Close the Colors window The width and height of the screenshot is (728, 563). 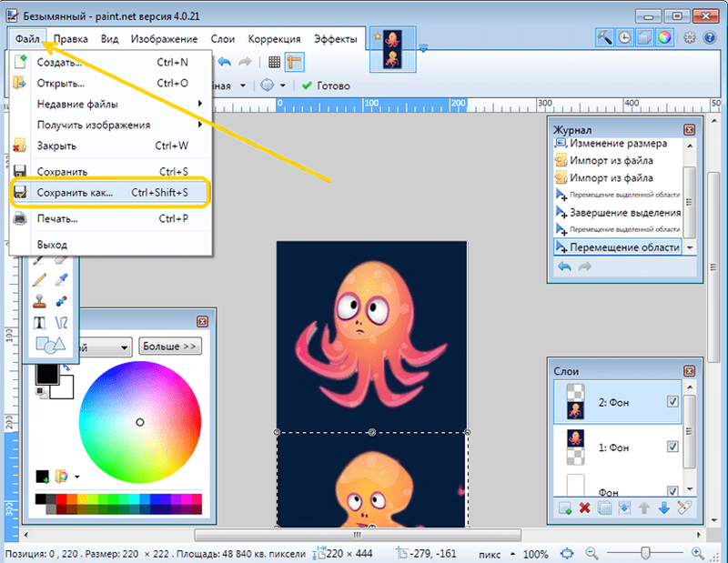[x=202, y=322]
